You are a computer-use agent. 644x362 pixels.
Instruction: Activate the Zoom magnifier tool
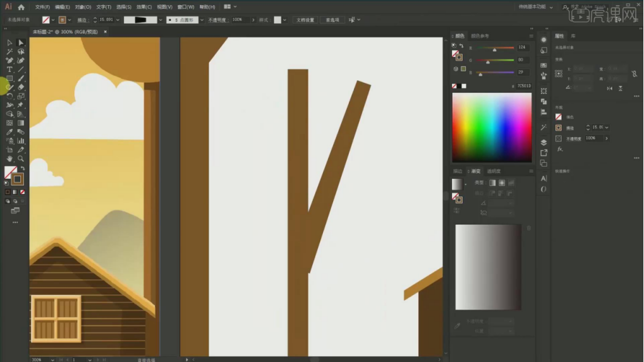[21, 159]
